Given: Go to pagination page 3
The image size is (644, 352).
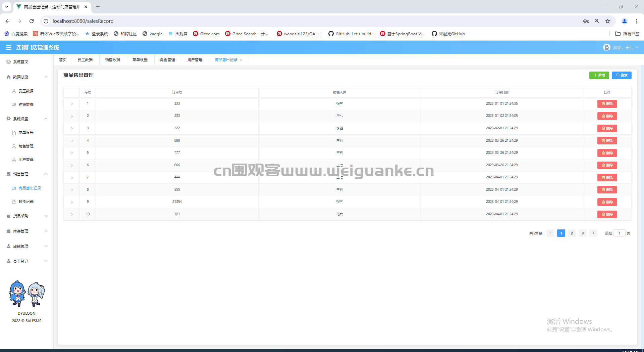Looking at the screenshot, I should (x=583, y=233).
